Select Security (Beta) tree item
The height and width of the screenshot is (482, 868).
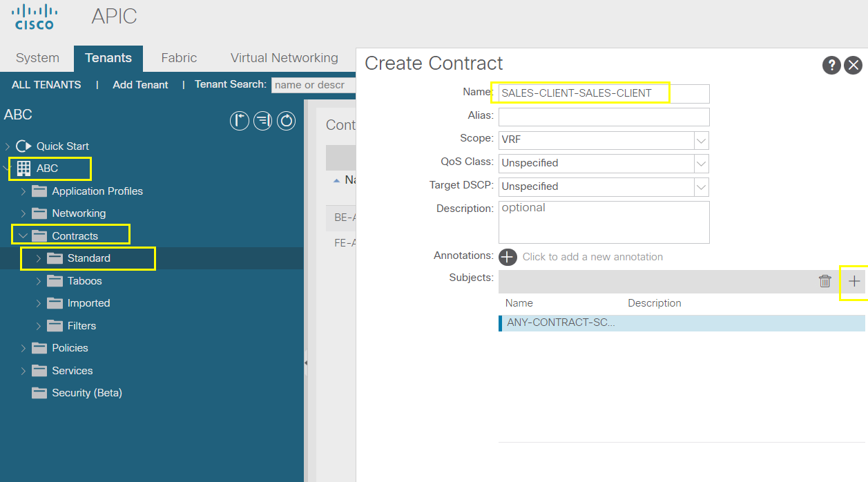click(x=87, y=393)
